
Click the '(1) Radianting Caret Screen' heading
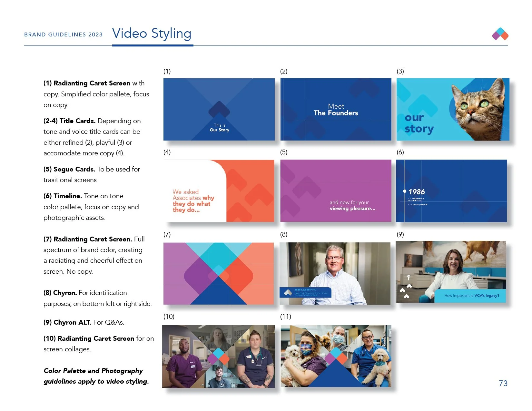[x=87, y=83]
